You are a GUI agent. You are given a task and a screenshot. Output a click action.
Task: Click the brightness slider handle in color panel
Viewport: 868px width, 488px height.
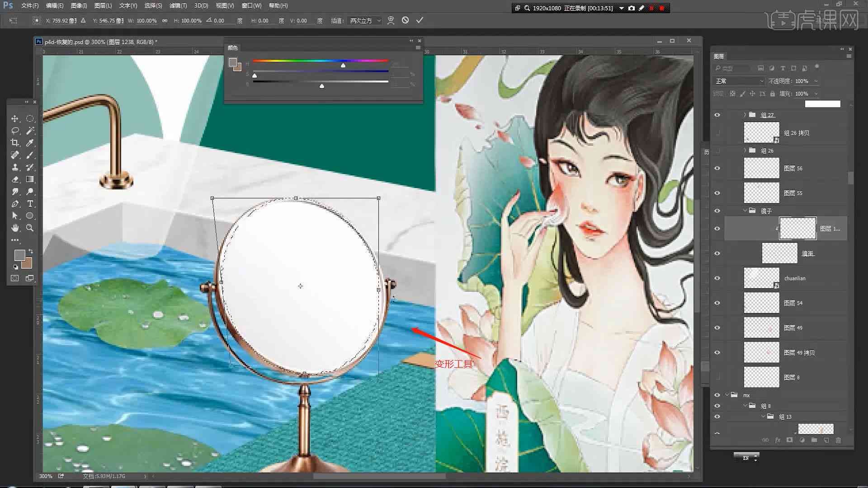[x=322, y=86]
